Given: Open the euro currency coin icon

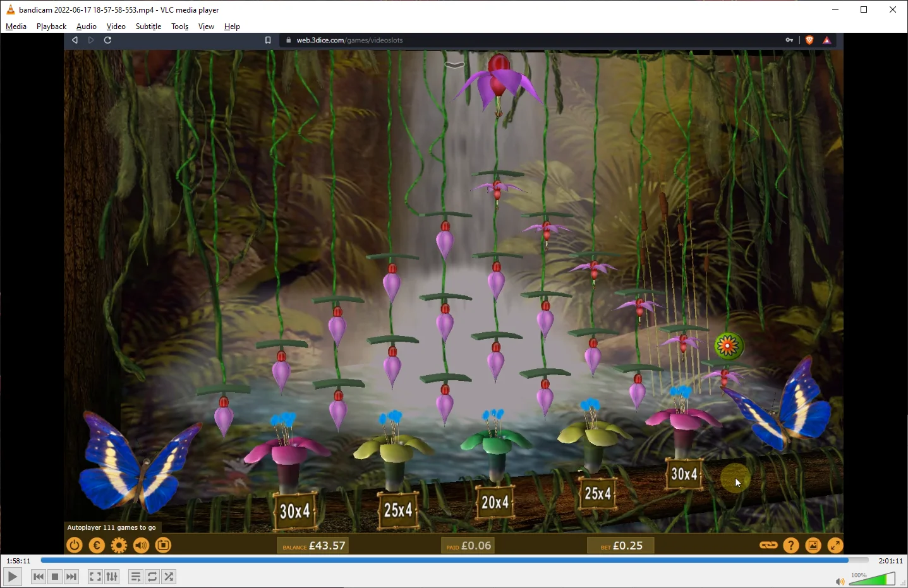Looking at the screenshot, I should tap(97, 545).
